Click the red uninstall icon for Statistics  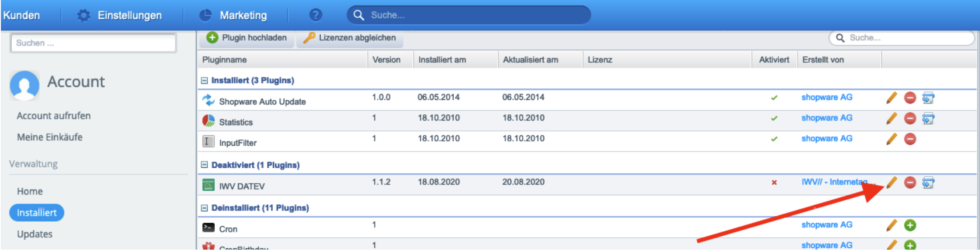coord(910,118)
